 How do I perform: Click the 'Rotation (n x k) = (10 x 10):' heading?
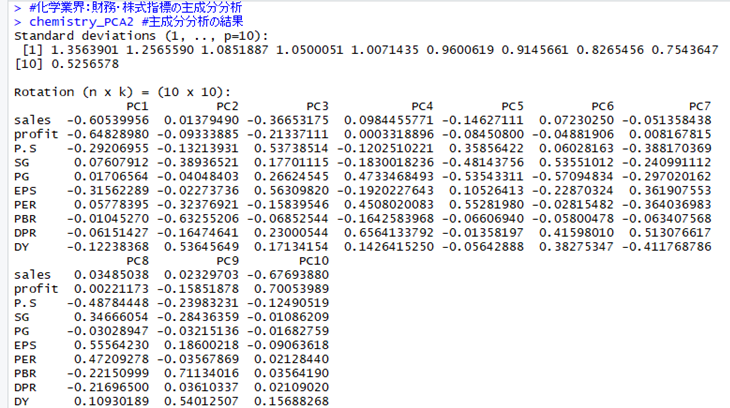click(x=122, y=92)
